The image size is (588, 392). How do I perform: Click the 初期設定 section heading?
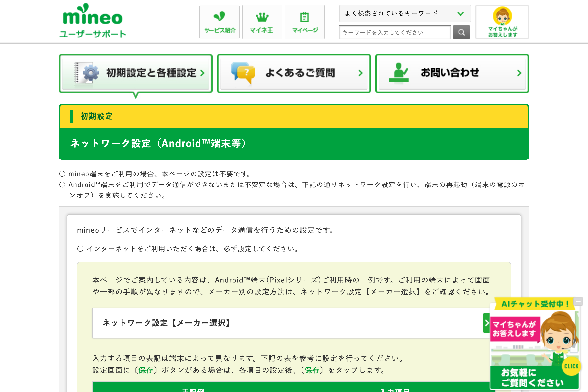click(97, 116)
